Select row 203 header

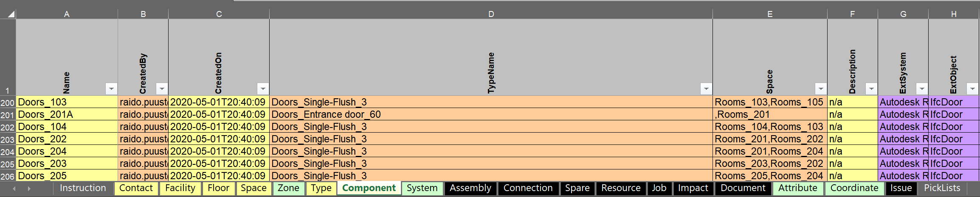7,139
